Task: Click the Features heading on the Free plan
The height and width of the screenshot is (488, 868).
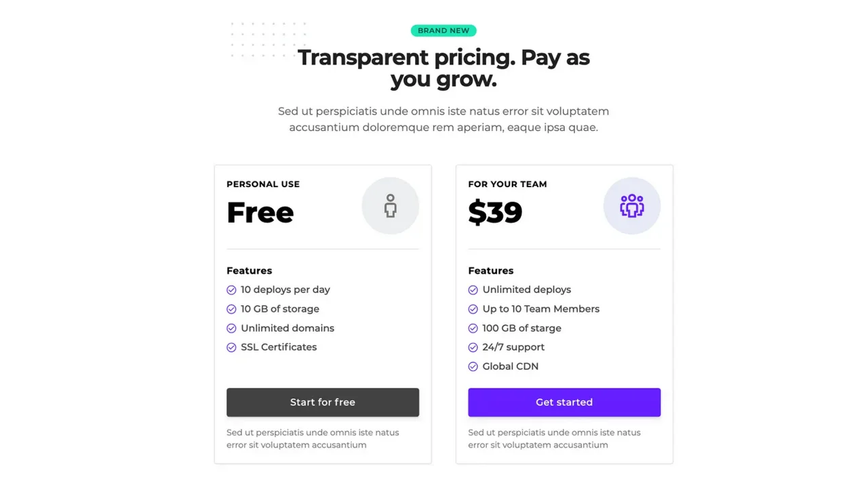Action: click(249, 270)
